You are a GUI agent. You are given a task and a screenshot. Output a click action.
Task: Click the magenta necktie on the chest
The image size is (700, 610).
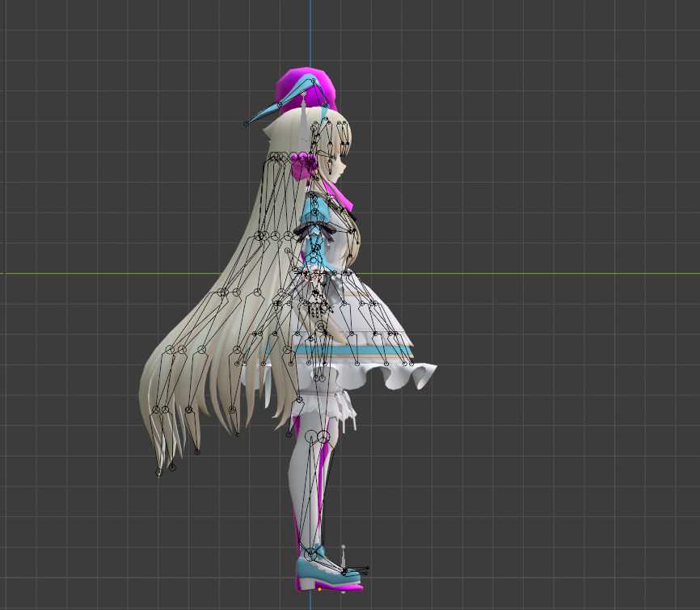point(340,196)
